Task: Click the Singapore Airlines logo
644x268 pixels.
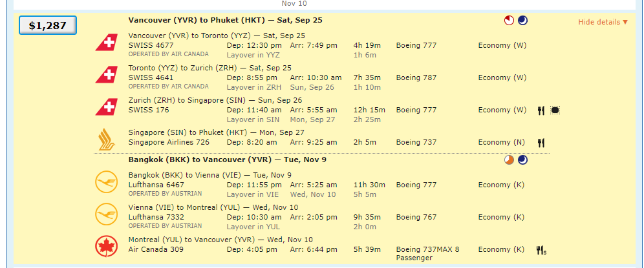Action: click(x=106, y=139)
